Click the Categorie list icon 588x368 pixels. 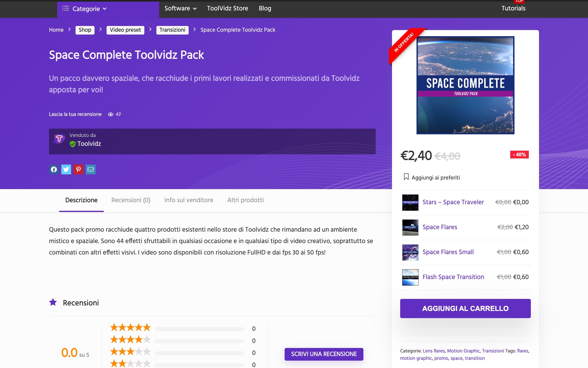coord(66,9)
